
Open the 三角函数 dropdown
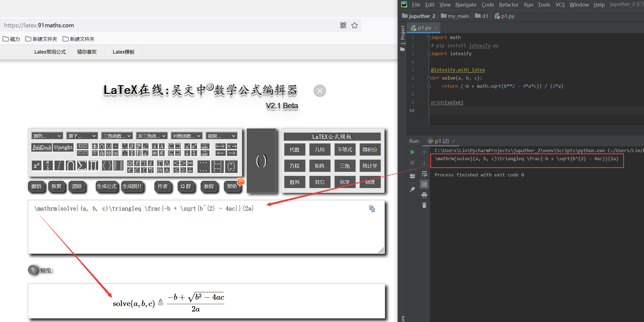point(117,136)
